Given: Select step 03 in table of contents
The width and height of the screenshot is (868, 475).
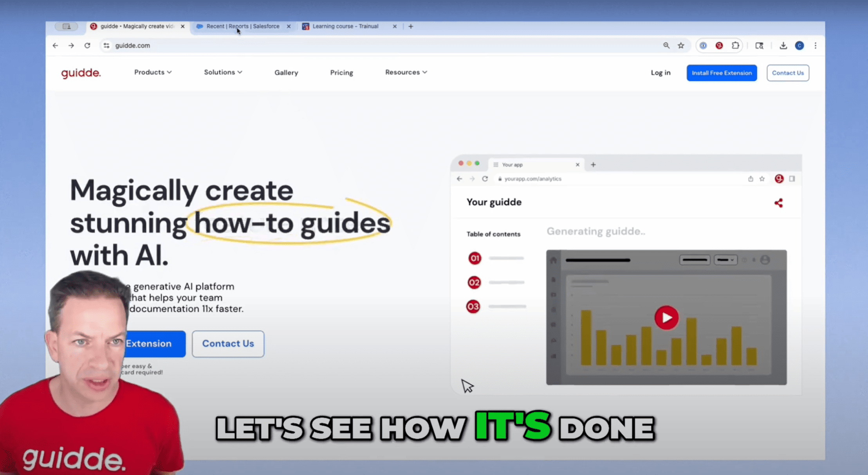Looking at the screenshot, I should pos(473,306).
